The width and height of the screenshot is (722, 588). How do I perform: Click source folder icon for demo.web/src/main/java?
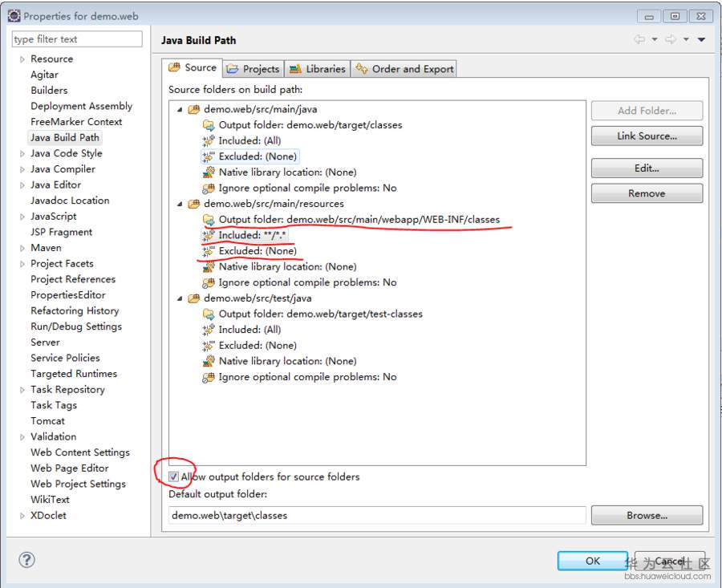click(194, 109)
